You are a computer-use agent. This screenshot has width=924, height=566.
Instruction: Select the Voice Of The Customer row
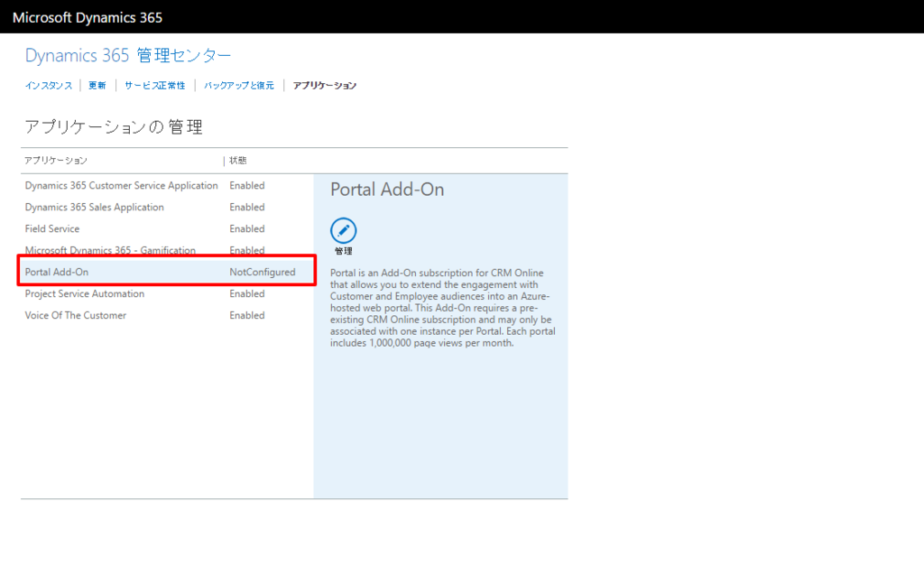[167, 315]
